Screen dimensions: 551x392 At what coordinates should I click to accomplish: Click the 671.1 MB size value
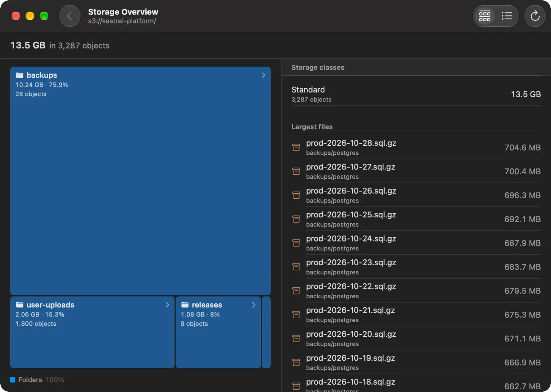pyautogui.click(x=522, y=339)
